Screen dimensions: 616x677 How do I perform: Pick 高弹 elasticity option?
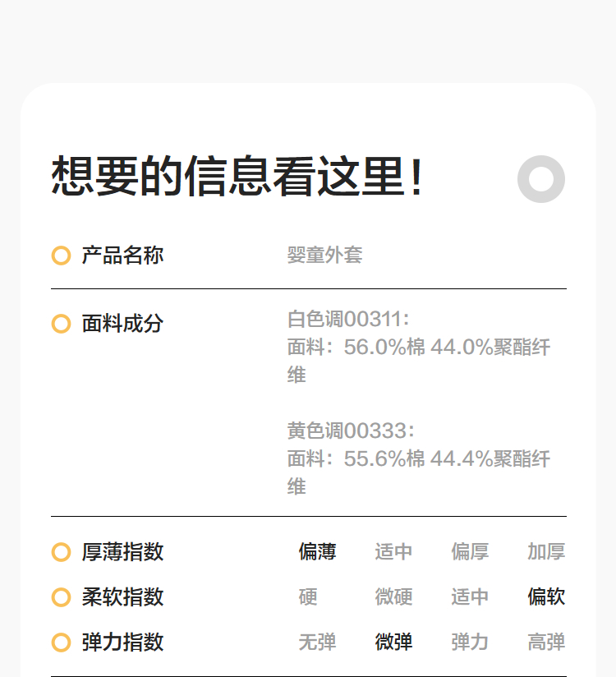pyautogui.click(x=546, y=642)
